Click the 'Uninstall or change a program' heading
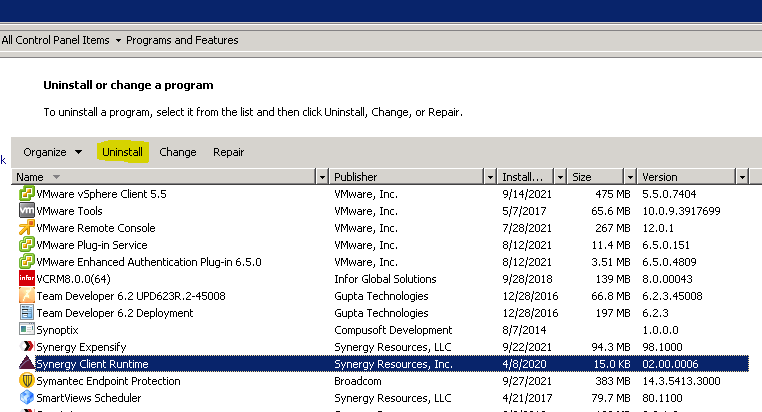Viewport: 762px width, 412px height. click(x=128, y=85)
